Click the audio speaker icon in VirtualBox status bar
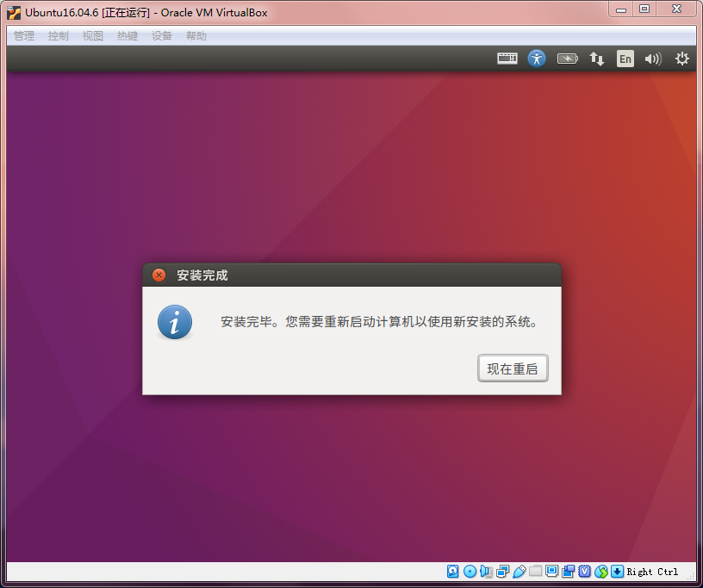 tap(487, 572)
